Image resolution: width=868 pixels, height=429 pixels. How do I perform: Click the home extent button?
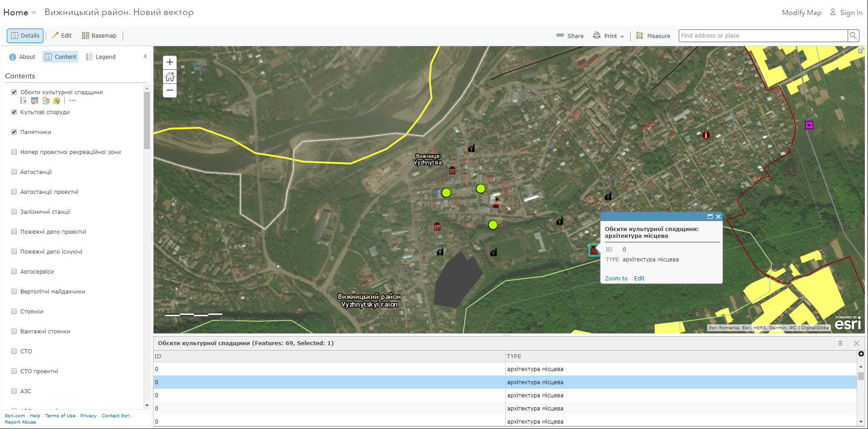(169, 76)
